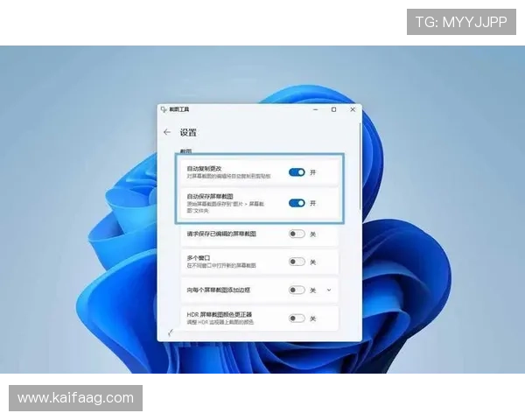Minimize the 截图工具 window
The height and width of the screenshot is (420, 525).
pyautogui.click(x=315, y=109)
